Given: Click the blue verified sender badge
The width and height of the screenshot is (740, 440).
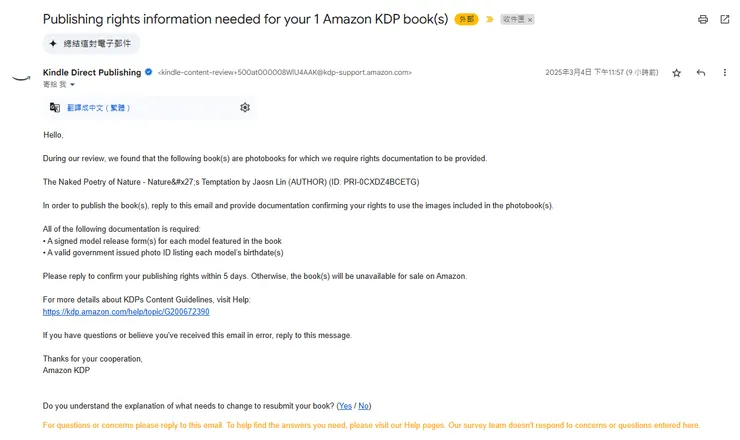Looking at the screenshot, I should tap(149, 72).
